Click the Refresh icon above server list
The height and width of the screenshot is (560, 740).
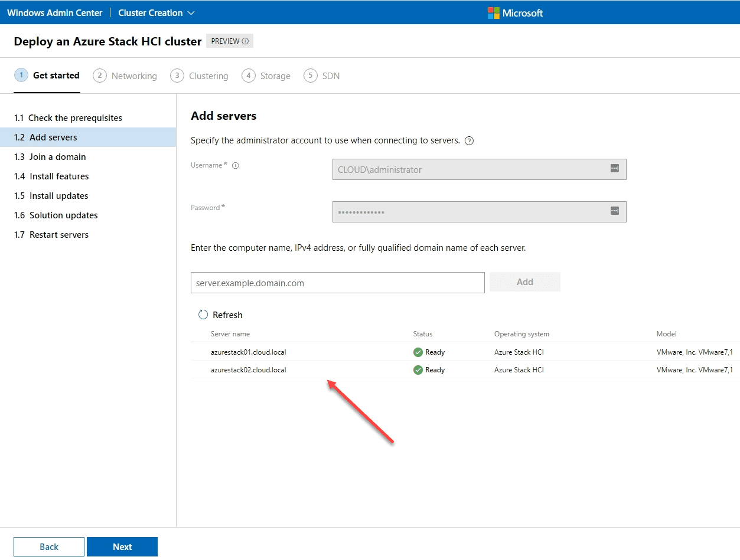point(203,315)
